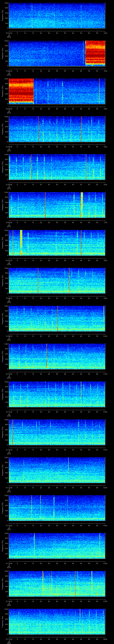Viewport: 114px width, 644px height.
Task: Click the 9:00 end-time label
Action: 105,298
